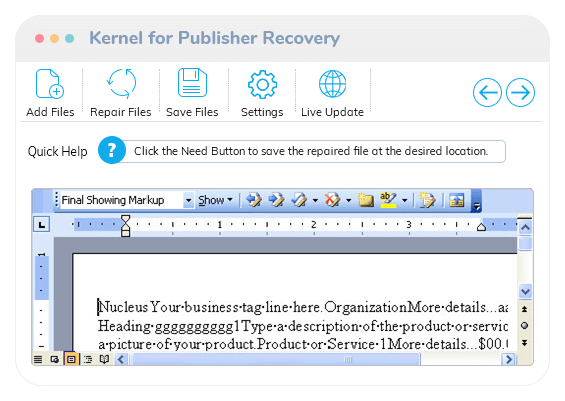Click the right indent marker on ruler
The width and height of the screenshot is (565, 401).
point(481,227)
